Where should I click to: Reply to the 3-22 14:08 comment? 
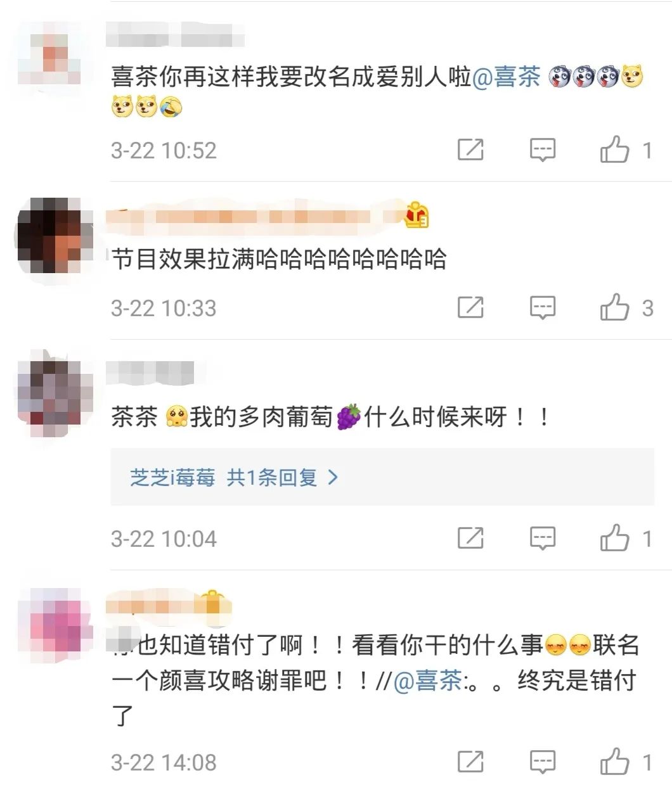(x=543, y=762)
